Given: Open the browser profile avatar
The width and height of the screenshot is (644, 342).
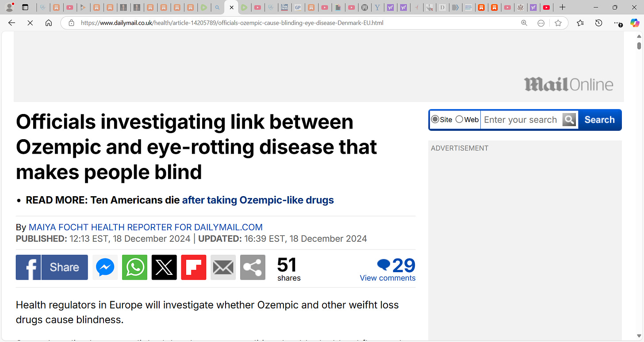Looking at the screenshot, I should 9,7.
